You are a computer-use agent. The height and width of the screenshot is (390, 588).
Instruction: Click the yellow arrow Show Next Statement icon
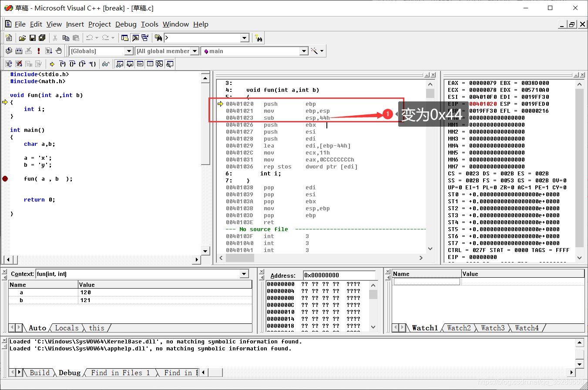coord(52,64)
